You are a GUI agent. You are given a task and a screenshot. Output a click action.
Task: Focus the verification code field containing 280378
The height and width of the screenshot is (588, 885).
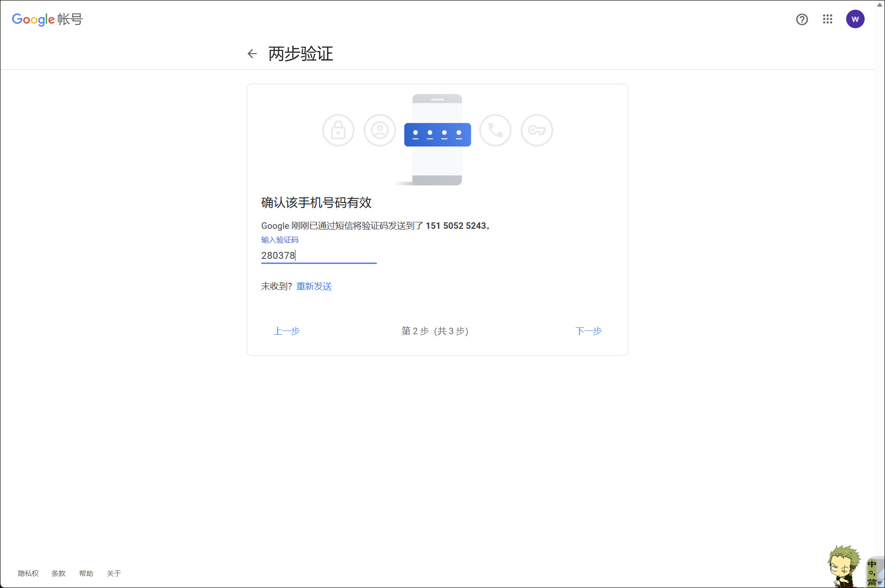point(319,256)
